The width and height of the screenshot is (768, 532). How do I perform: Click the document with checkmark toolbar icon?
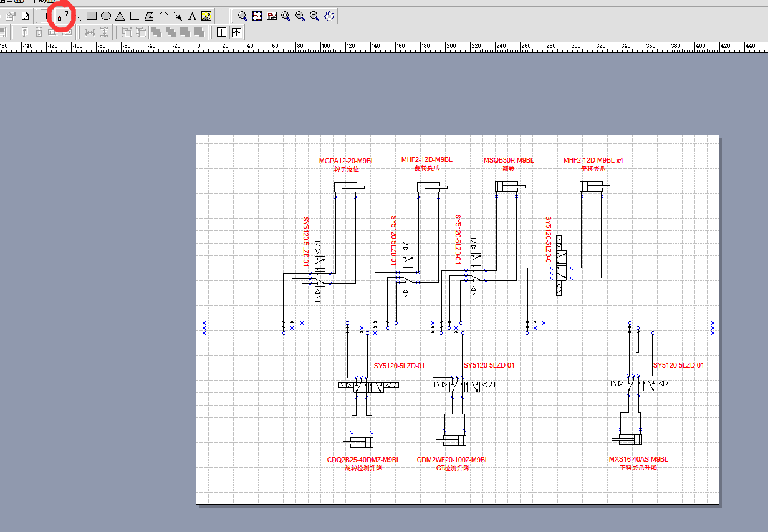26,16
